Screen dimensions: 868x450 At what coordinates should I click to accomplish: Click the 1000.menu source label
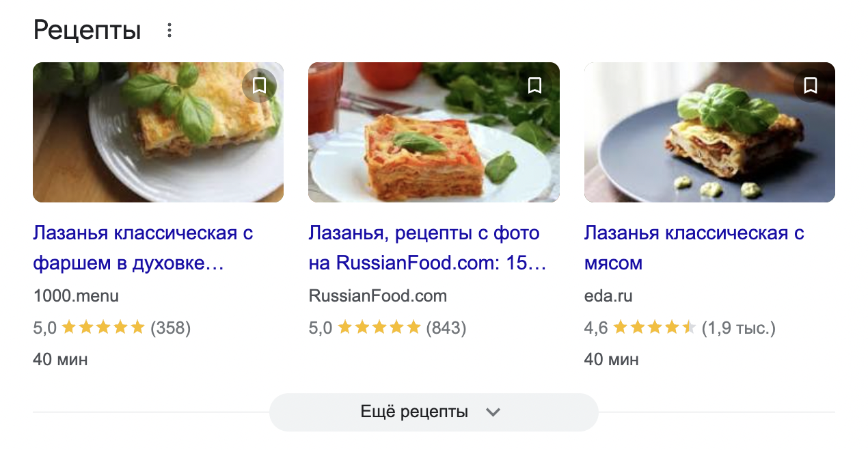point(76,296)
